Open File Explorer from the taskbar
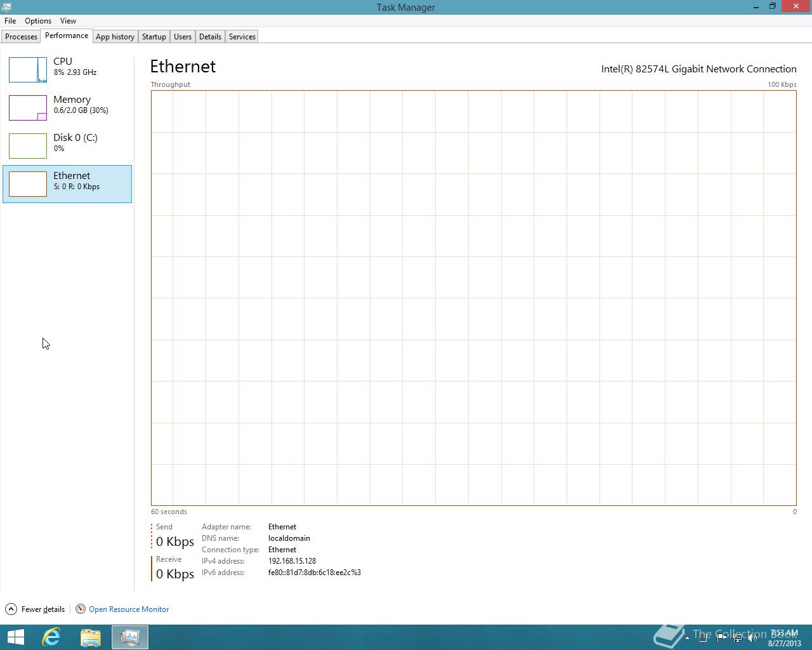This screenshot has height=650, width=812. click(91, 637)
